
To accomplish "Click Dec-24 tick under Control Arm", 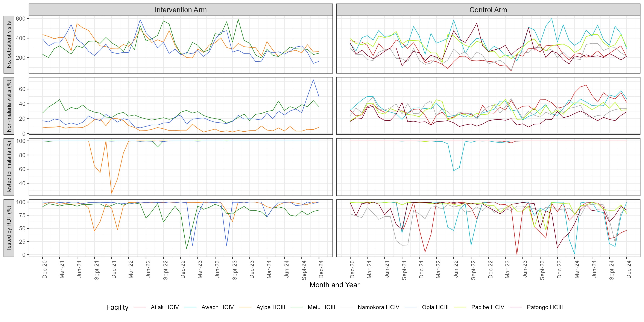I will [x=629, y=269].
